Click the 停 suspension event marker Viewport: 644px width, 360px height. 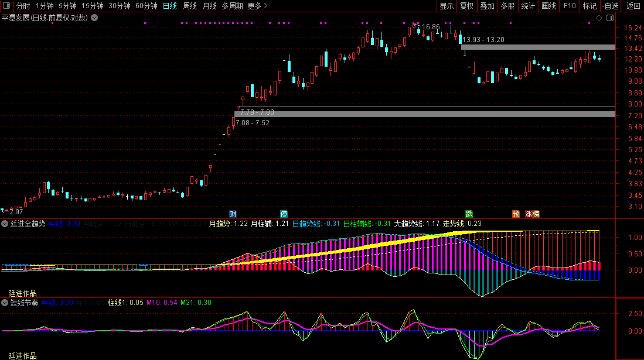284,214
